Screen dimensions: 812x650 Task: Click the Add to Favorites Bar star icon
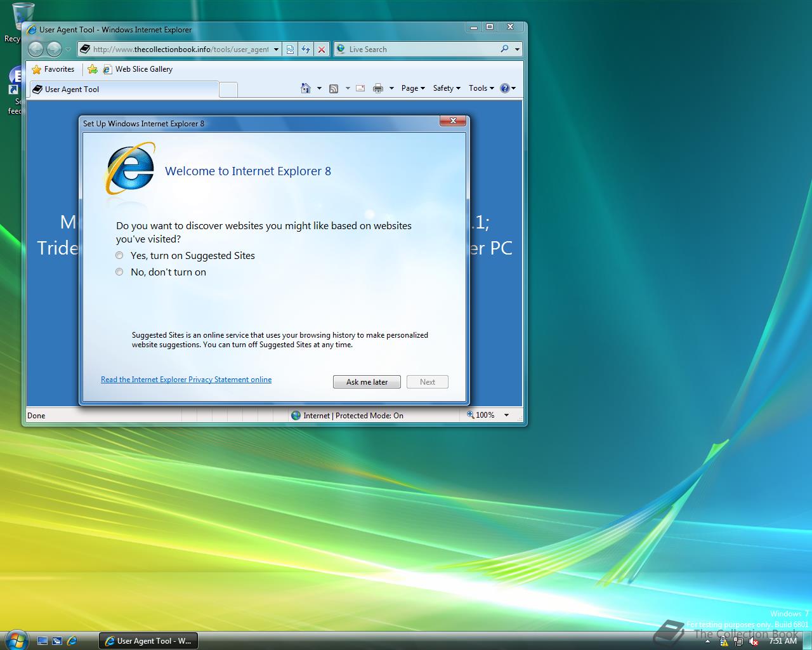point(93,69)
